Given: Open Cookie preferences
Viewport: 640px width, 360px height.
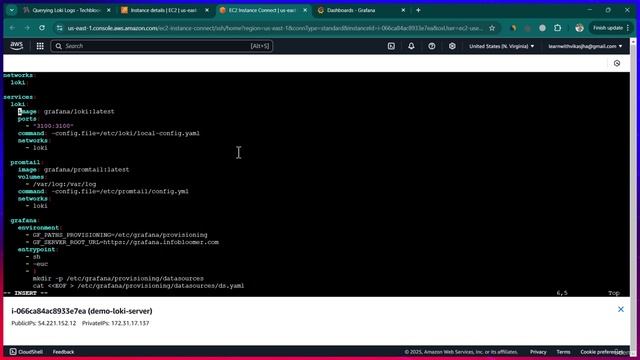Looking at the screenshot, I should [601, 352].
